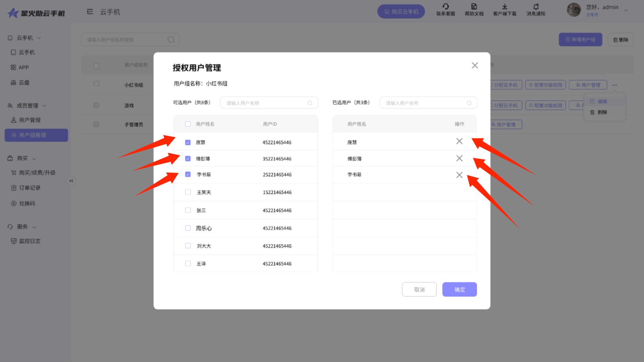Open the admin account dropdown arrow
Viewport: 644px width, 362px height.
pos(626,10)
